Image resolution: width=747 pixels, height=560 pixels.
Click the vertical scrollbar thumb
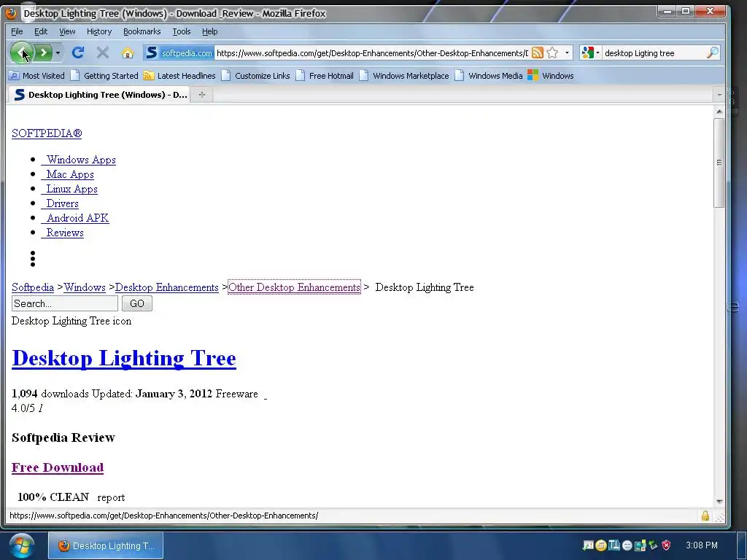pyautogui.click(x=719, y=163)
